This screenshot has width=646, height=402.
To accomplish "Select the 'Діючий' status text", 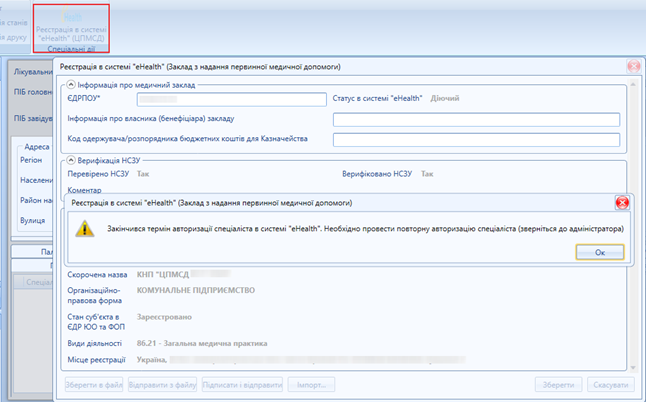I will click(445, 98).
